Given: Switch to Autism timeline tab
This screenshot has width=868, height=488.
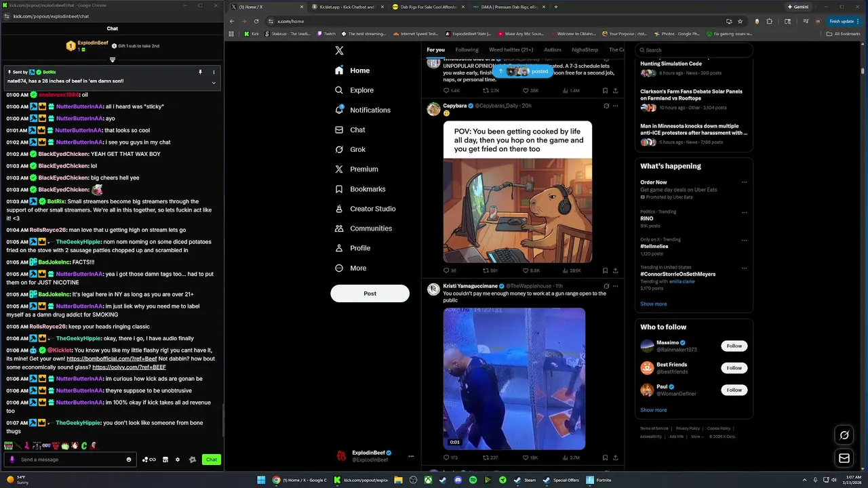Looking at the screenshot, I should [x=553, y=49].
